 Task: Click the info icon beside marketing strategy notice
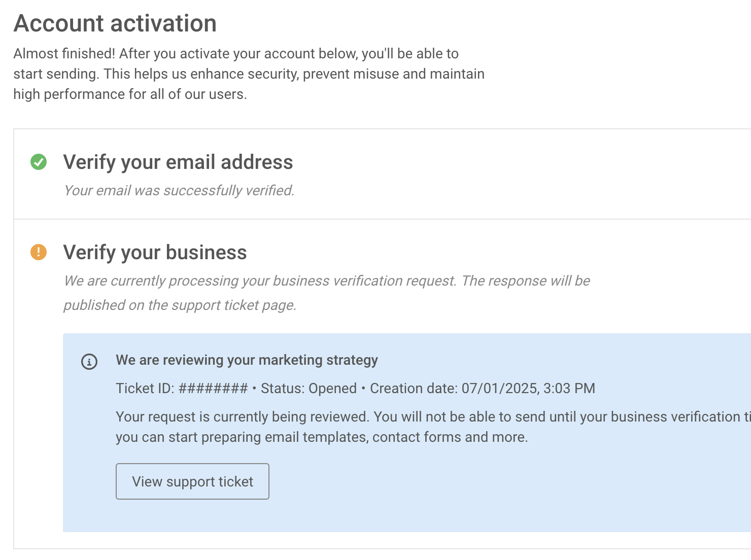pos(89,362)
